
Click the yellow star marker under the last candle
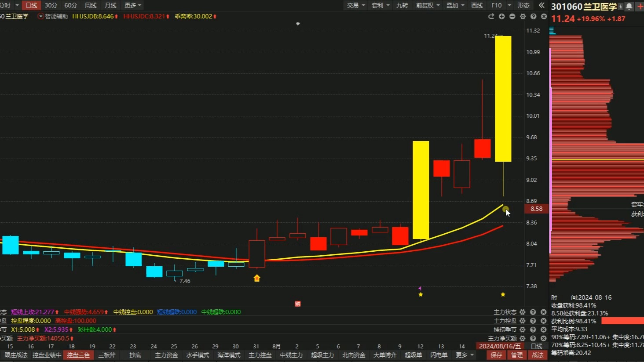tap(503, 294)
